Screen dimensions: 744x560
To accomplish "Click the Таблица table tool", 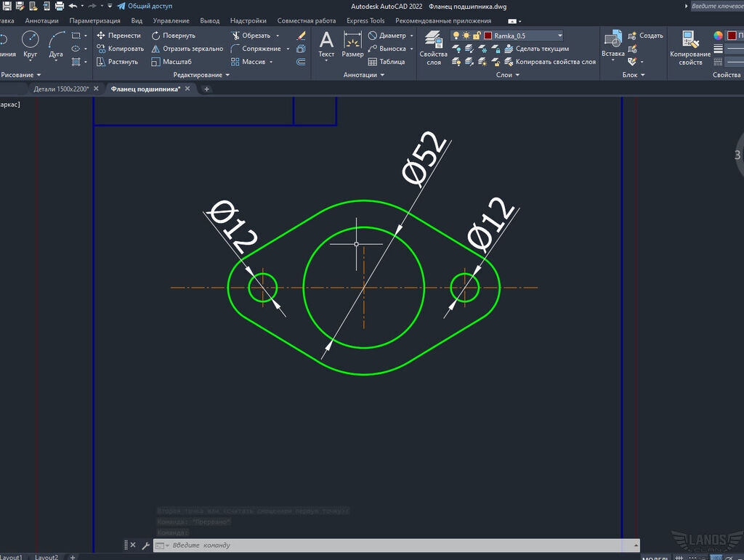I will click(387, 62).
